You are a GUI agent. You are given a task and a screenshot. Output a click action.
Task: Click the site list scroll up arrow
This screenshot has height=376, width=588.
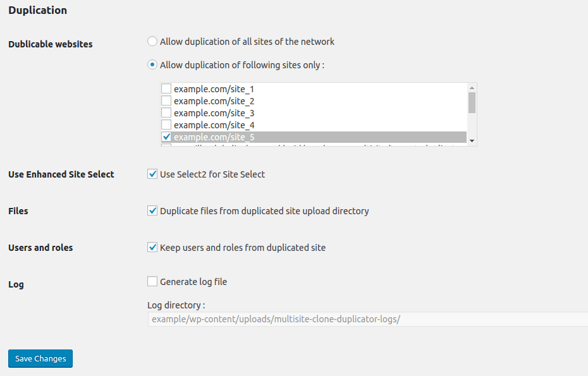click(x=472, y=88)
